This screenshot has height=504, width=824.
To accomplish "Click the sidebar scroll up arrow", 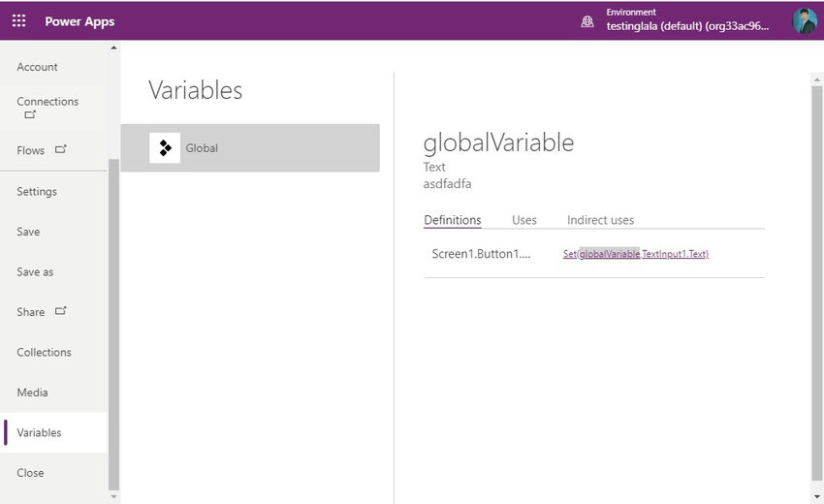I will click(x=113, y=47).
